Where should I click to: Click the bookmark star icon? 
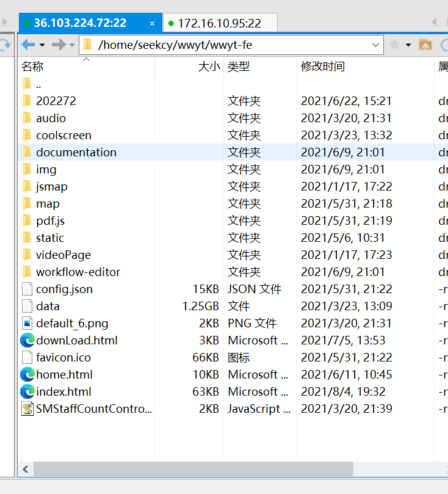[x=394, y=45]
